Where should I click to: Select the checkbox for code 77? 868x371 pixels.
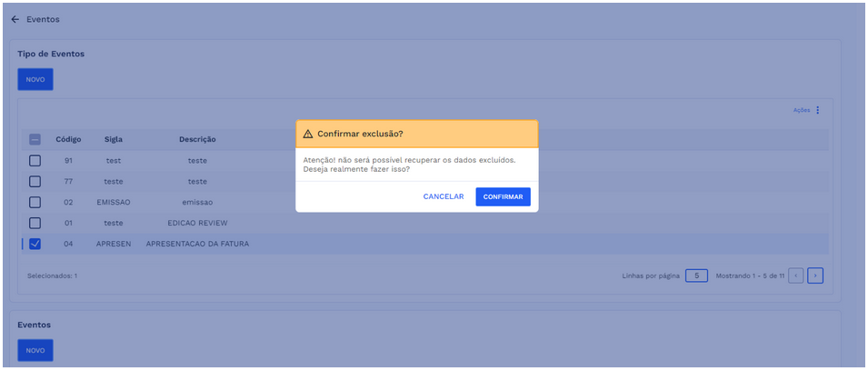click(35, 181)
